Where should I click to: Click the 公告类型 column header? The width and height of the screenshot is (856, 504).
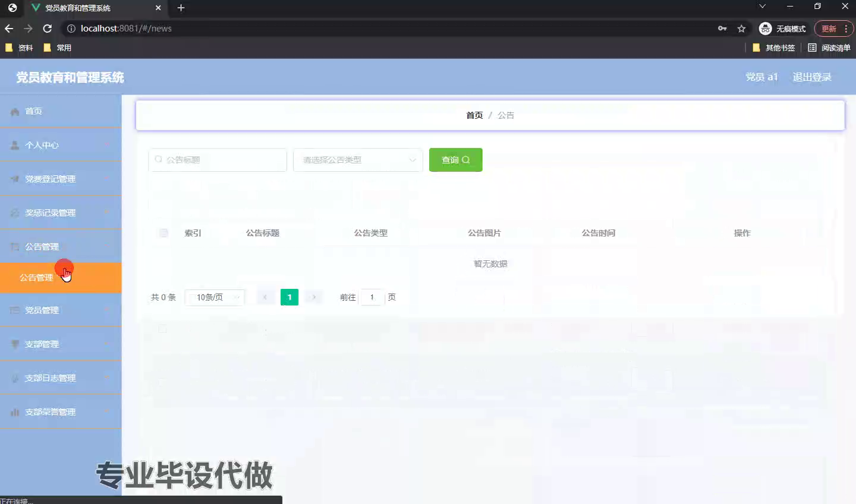(371, 233)
